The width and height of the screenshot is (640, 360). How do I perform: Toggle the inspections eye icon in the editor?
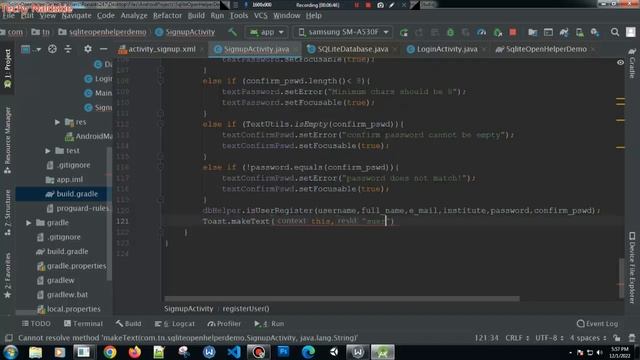[x=620, y=62]
